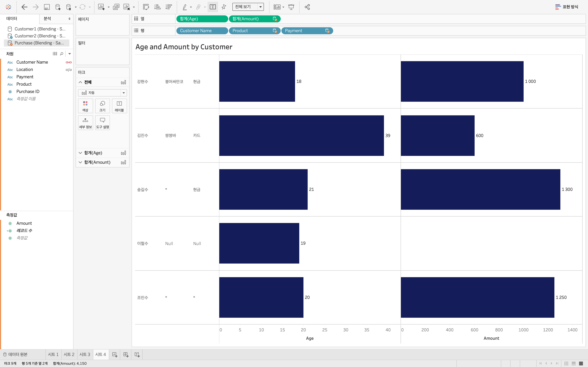Expand the 합계(Age) marks section
Viewport: 588px width, 367px height.
click(80, 153)
